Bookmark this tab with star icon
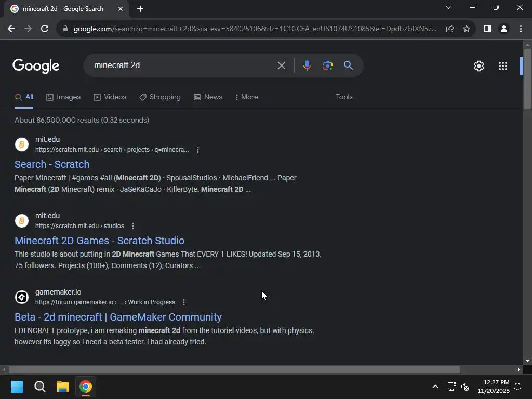 [467, 29]
